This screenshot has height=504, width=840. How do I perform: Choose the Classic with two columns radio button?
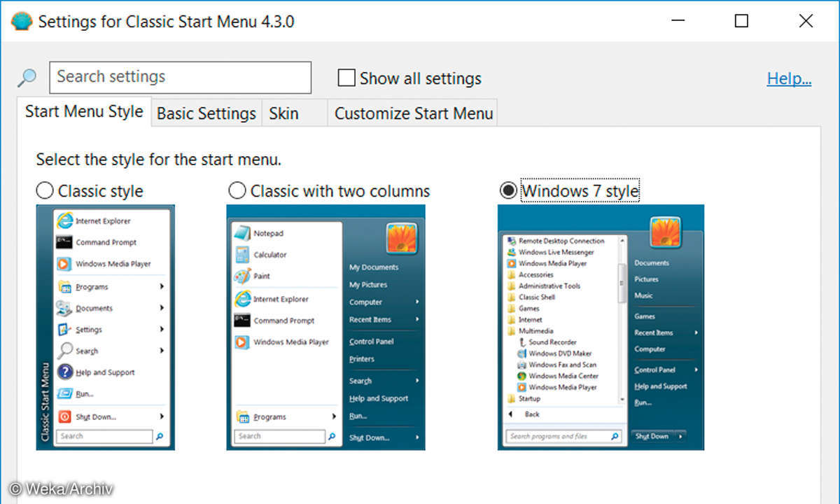(237, 190)
